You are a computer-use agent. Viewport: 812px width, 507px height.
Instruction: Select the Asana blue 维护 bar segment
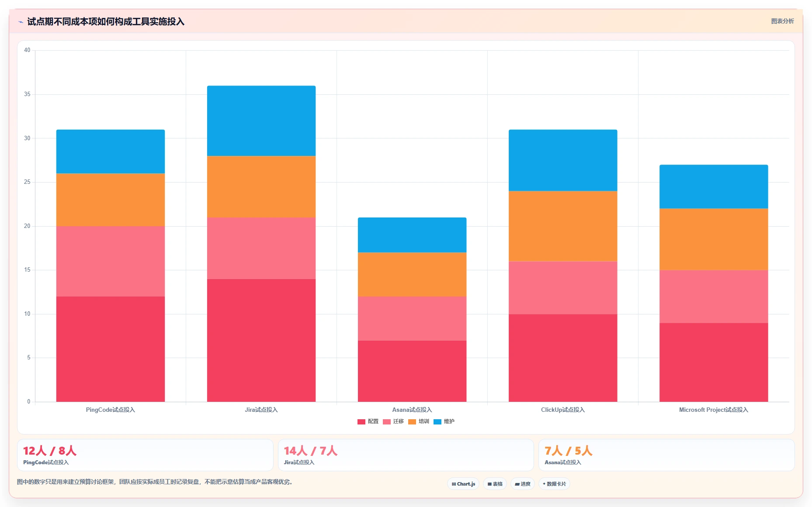[412, 235]
